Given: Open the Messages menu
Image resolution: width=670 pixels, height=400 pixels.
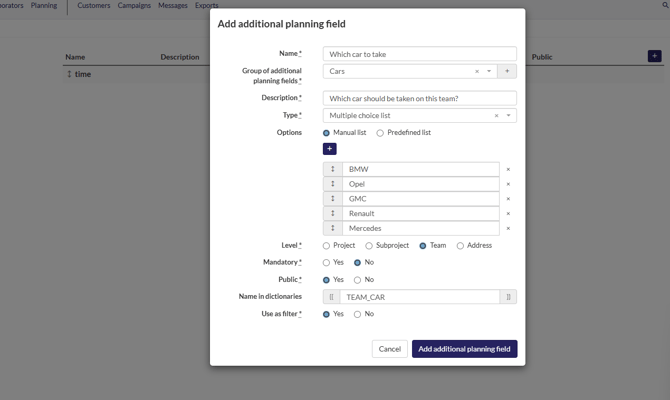Looking at the screenshot, I should [x=172, y=6].
